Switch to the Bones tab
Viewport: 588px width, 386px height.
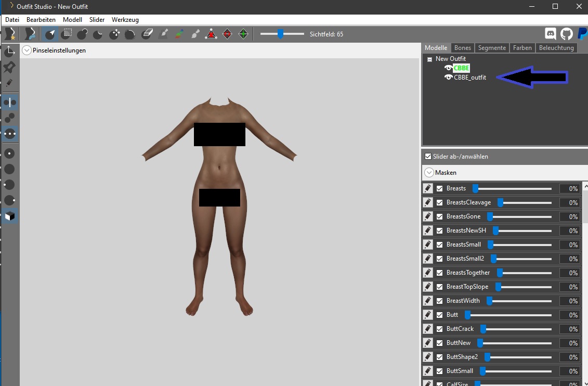tap(462, 48)
